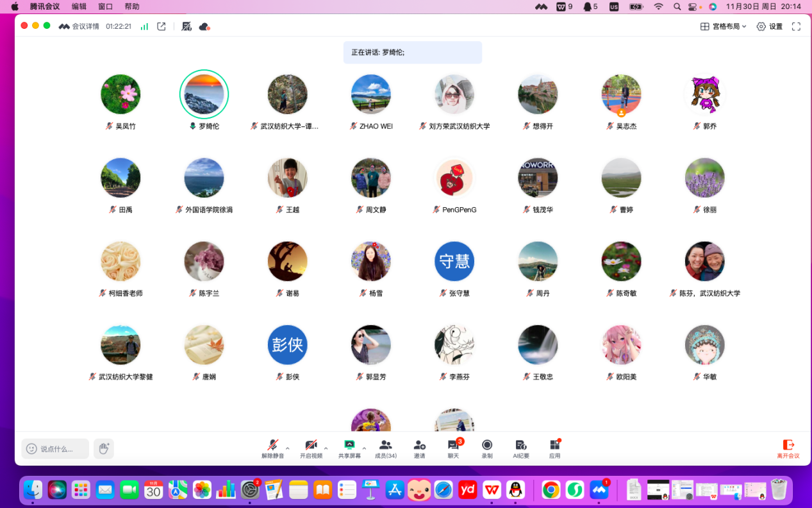Start recording with the 录制 button
Screen dimensions: 812x508
(487, 448)
